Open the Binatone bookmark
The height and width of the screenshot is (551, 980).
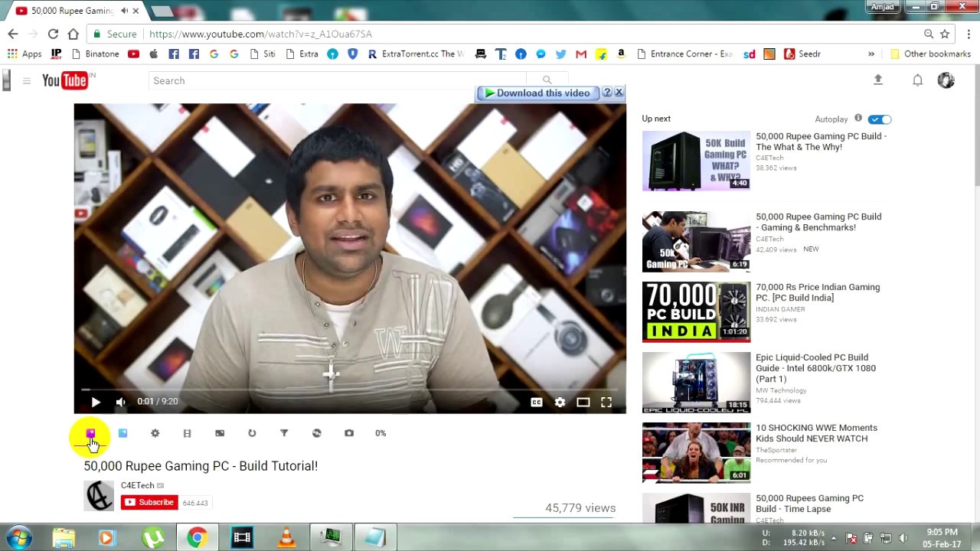(94, 54)
